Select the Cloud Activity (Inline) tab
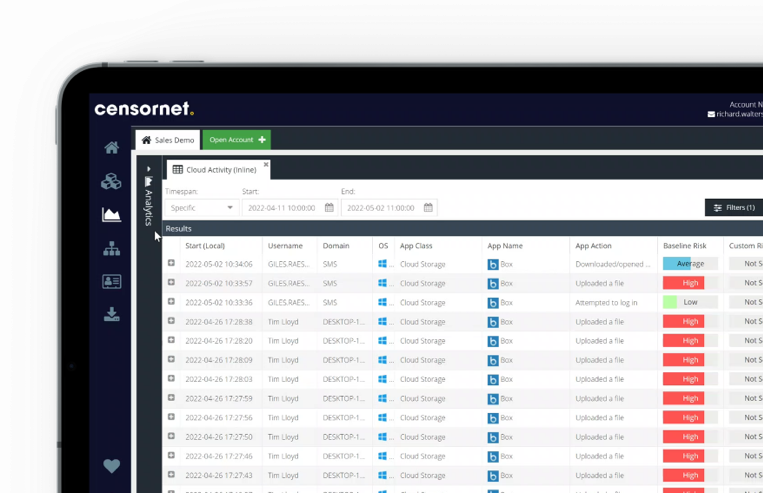The width and height of the screenshot is (763, 493). [x=214, y=170]
